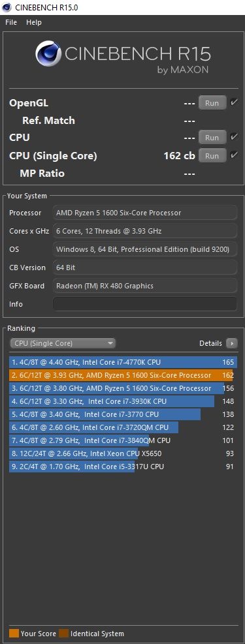Viewport: 245px width, 644px height.
Task: Run the CPU benchmark
Action: [x=212, y=138]
